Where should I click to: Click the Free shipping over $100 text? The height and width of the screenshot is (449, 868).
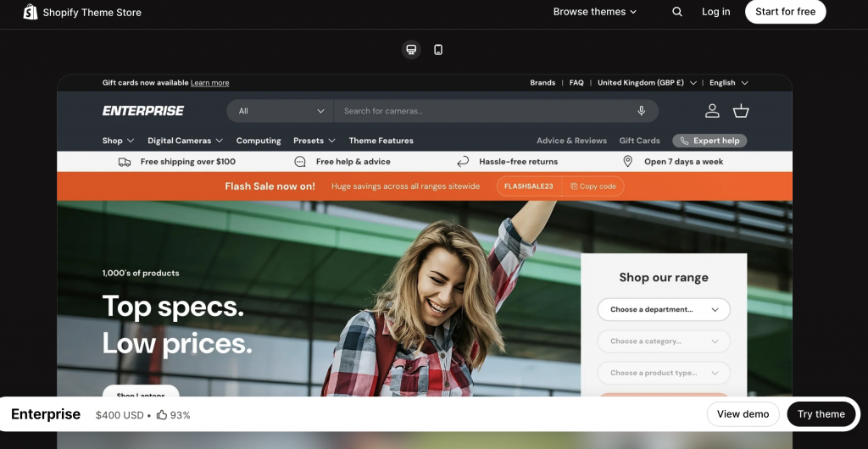(187, 162)
